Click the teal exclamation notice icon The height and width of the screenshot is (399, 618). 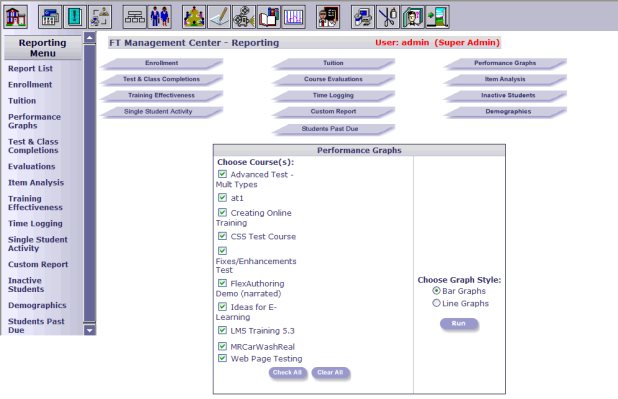[x=75, y=17]
